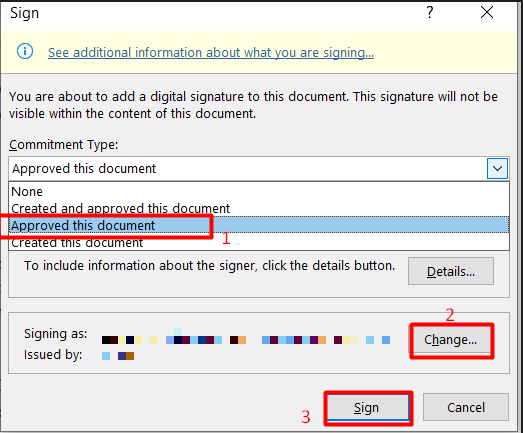This screenshot has width=523, height=433.
Task: Click the Commitment Type combo box field
Action: pos(259,168)
